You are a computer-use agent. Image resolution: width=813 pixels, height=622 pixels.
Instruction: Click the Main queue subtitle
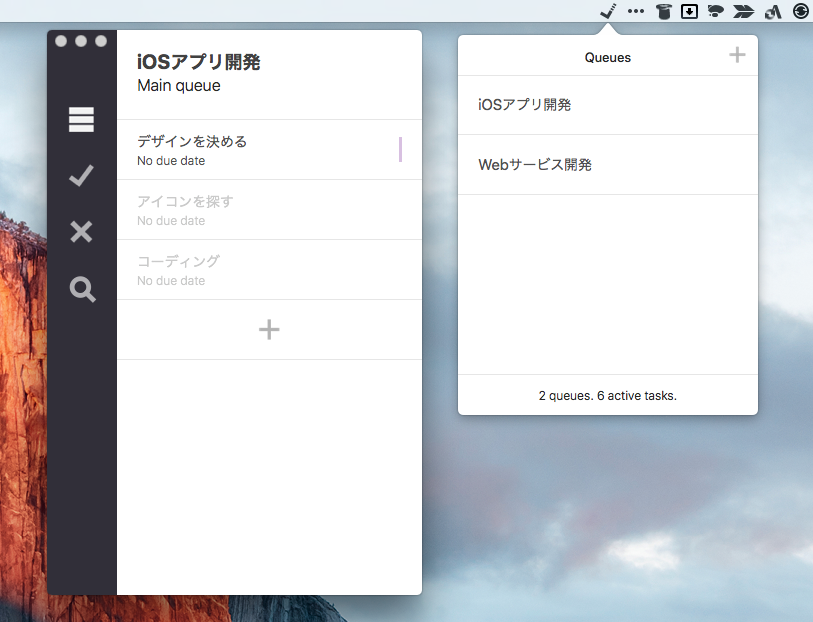coord(179,86)
